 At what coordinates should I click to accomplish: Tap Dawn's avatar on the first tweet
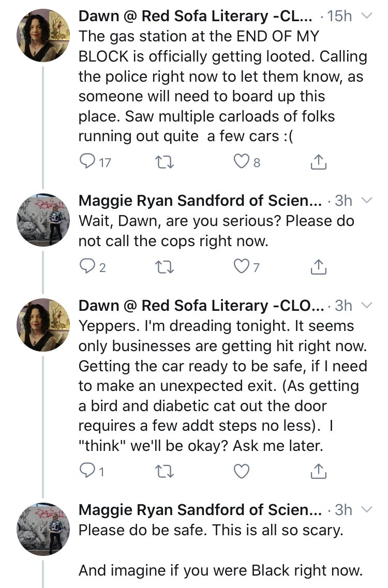coord(43,35)
